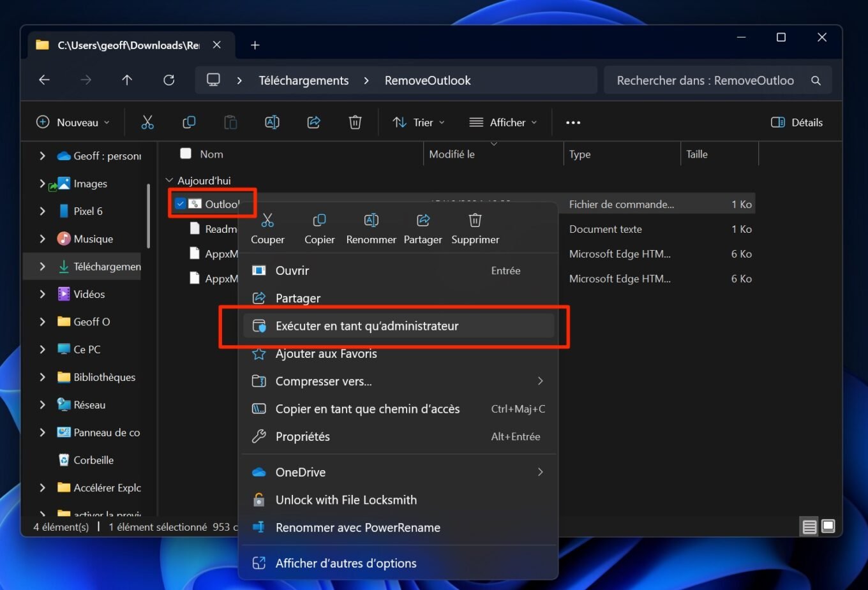Click Copier in the context menu

319,229
